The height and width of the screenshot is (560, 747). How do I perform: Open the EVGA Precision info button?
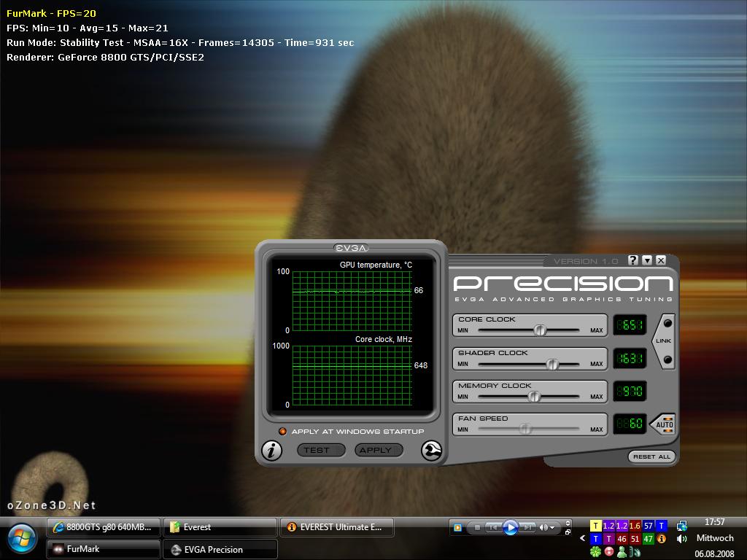(x=271, y=450)
